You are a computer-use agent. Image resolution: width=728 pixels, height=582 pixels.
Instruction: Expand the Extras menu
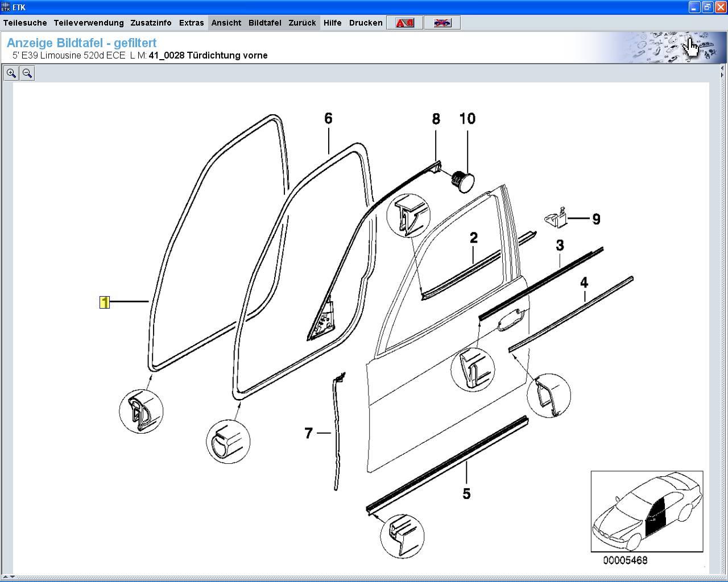click(191, 23)
